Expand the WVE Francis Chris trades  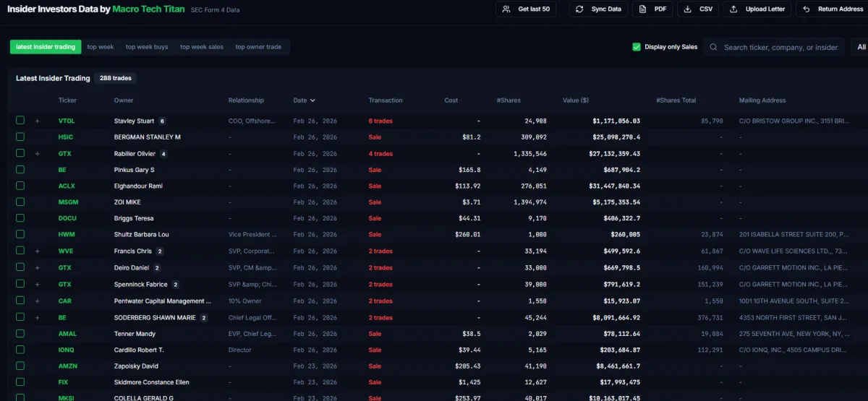[38, 251]
